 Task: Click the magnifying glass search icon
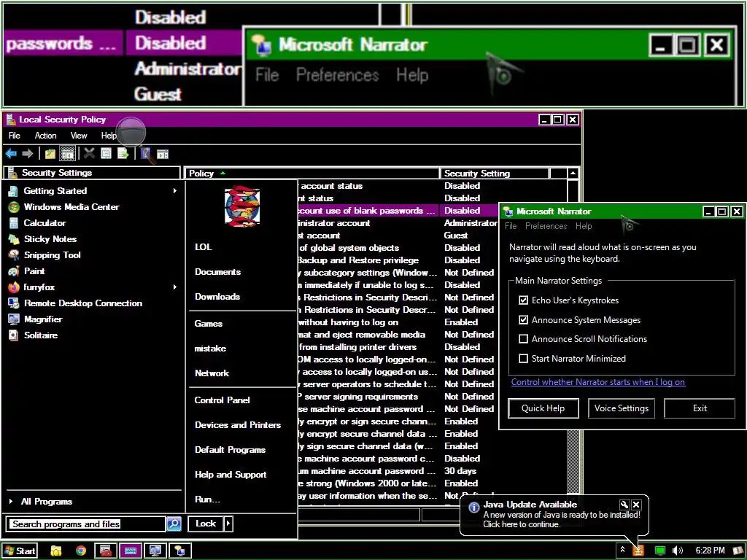174,524
